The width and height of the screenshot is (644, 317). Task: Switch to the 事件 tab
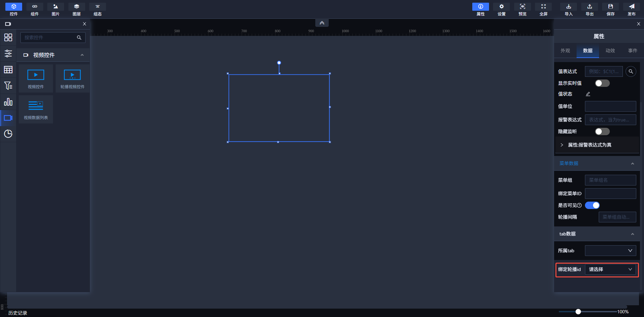tap(633, 51)
